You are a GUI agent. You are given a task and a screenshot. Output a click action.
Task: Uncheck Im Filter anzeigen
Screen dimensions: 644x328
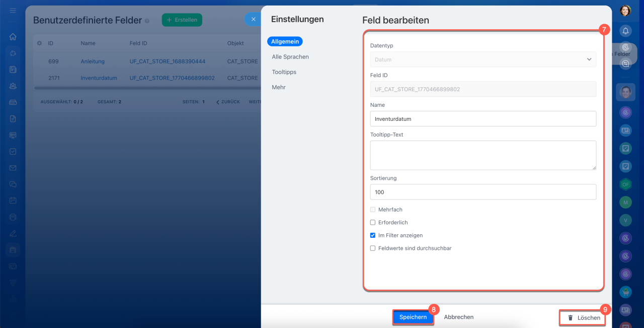(373, 235)
